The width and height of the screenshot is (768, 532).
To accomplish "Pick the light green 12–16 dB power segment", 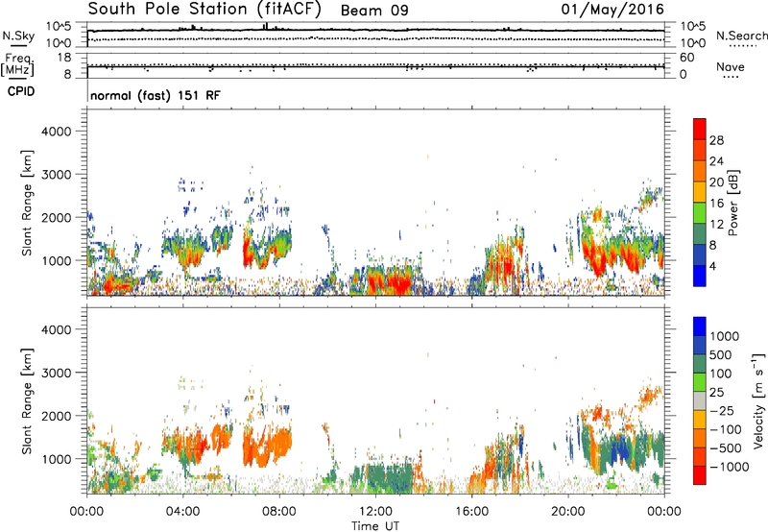I will (x=700, y=213).
